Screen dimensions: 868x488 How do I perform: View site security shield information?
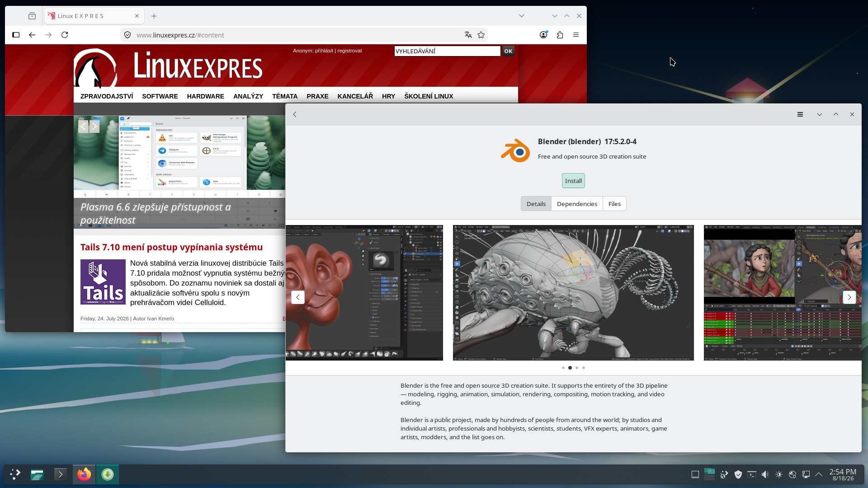click(127, 35)
